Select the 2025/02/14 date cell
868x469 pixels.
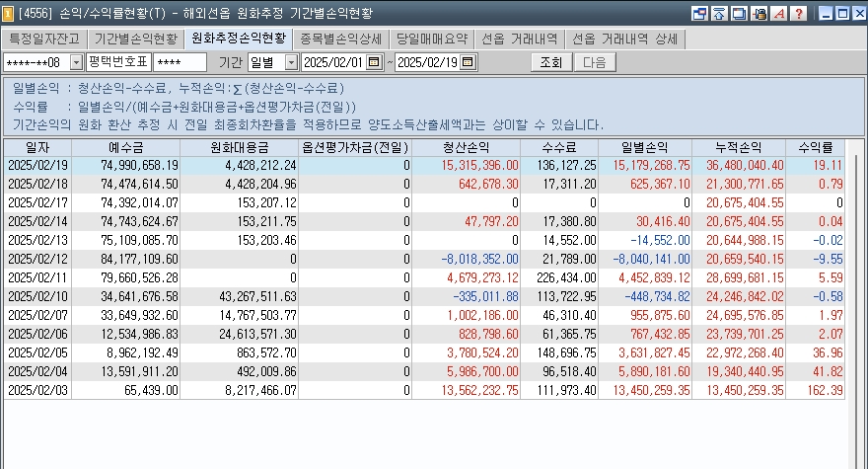point(37,222)
